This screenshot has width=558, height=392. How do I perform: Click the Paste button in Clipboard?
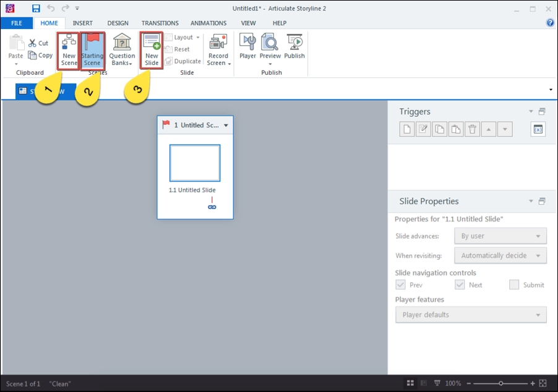pyautogui.click(x=15, y=50)
